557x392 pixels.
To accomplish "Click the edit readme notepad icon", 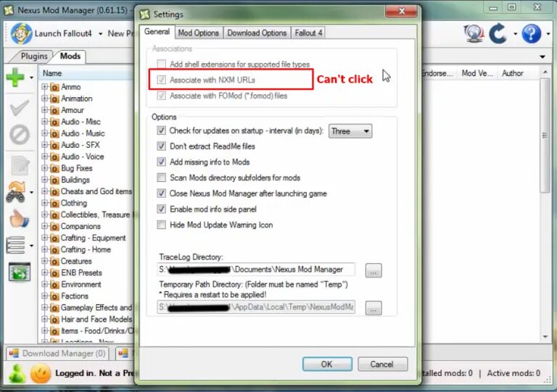I will [20, 165].
